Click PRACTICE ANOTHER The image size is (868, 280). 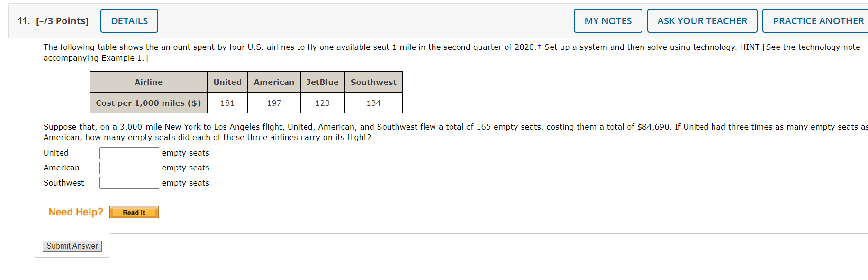(x=816, y=20)
